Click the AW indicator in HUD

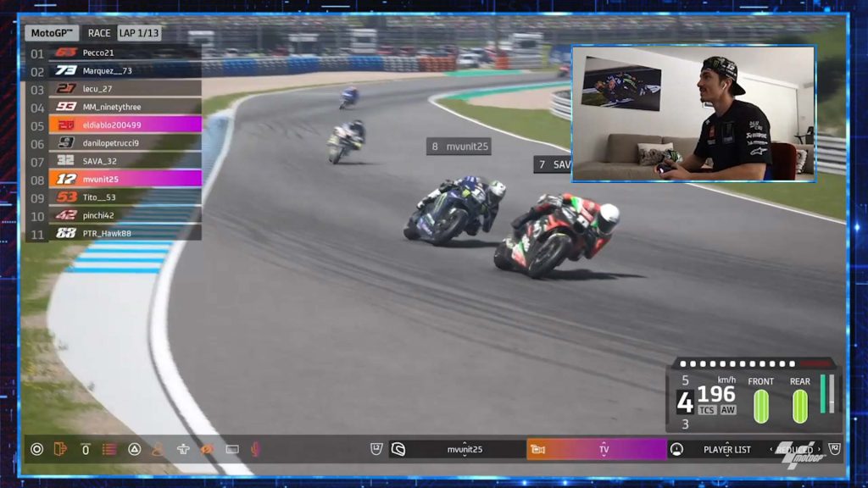(x=728, y=410)
